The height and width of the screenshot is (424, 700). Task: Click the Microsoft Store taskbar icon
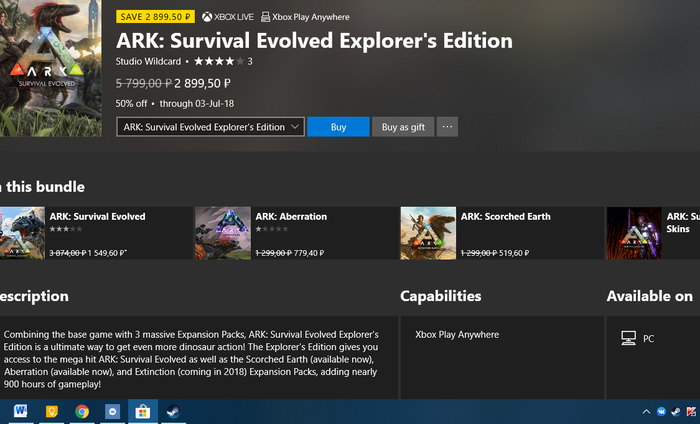(142, 411)
